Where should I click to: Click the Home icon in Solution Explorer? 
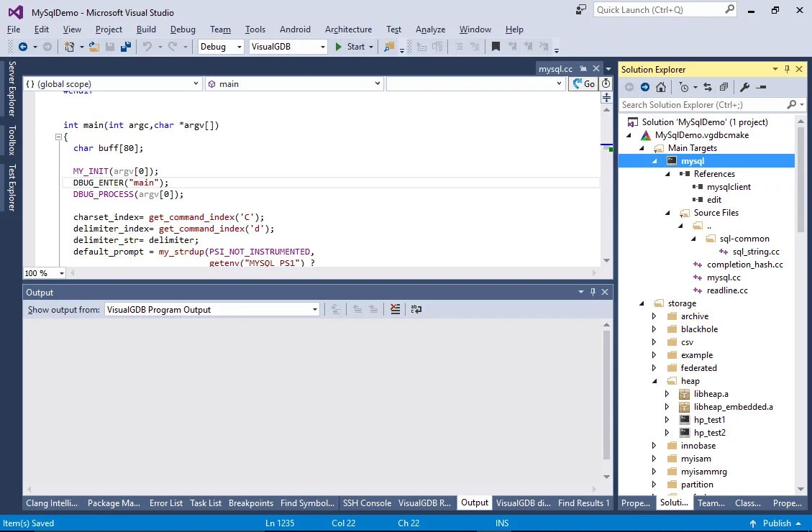tap(661, 87)
